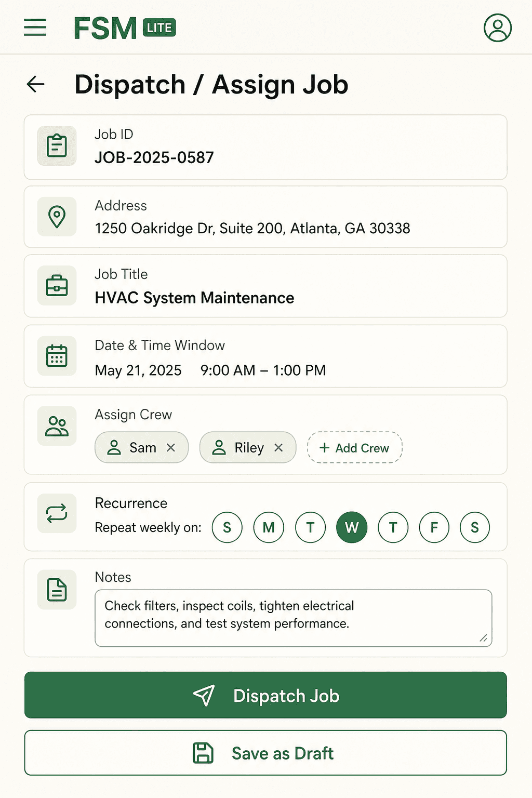Remove Sam from assigned crew
Viewport: 532px width, 798px height.
171,447
